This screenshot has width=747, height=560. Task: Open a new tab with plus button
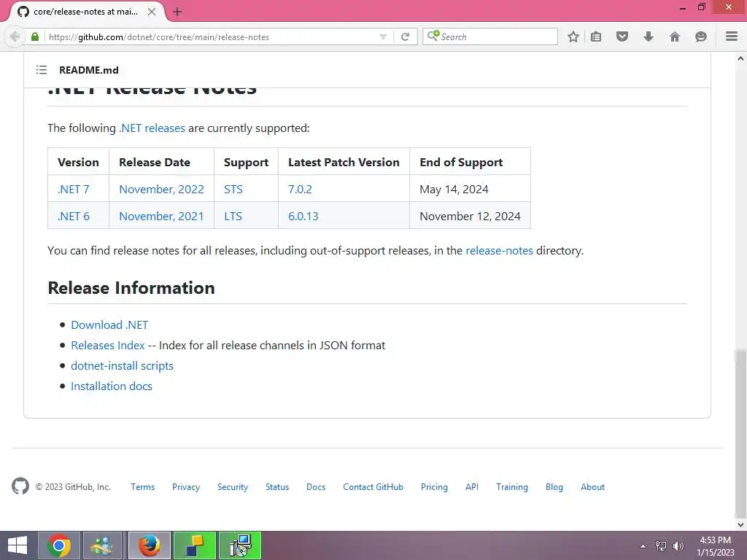click(x=177, y=12)
